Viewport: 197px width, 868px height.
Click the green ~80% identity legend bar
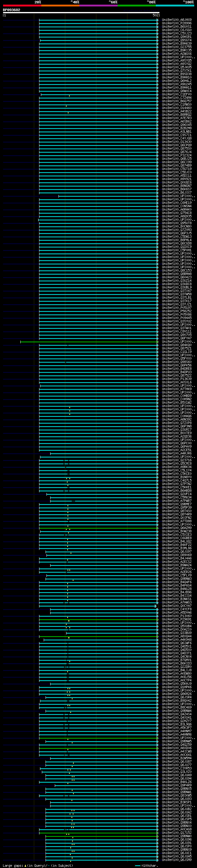(137, 6)
